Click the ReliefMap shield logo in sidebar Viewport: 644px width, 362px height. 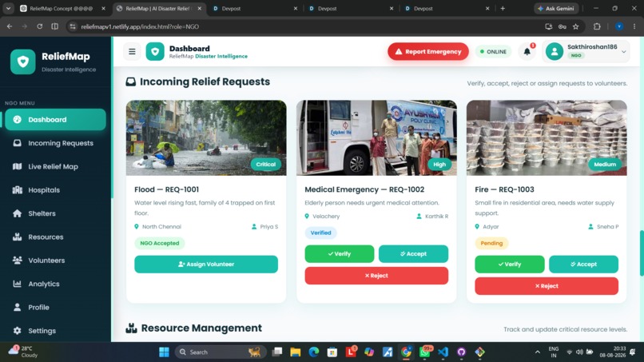[23, 62]
